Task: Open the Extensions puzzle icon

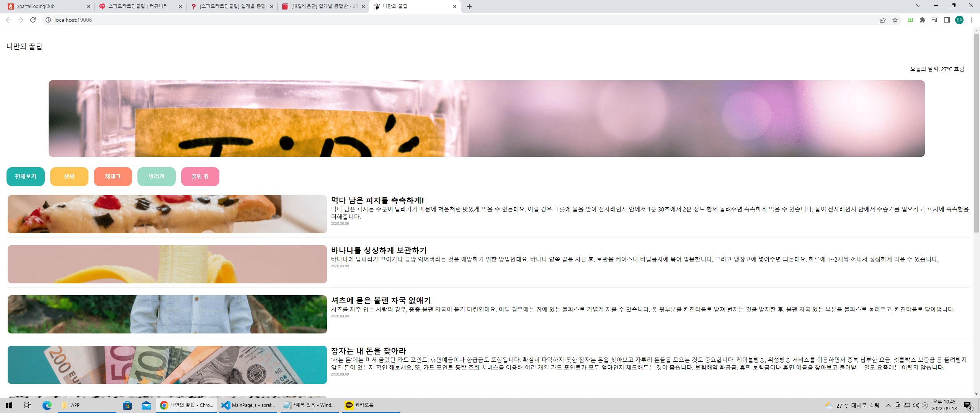Action: point(923,20)
